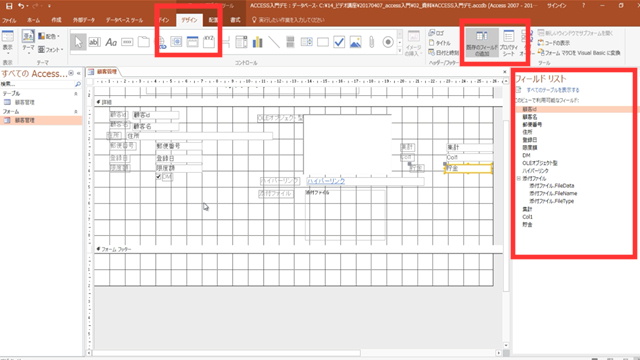Open the 配色 (Colors) dropdown
The height and width of the screenshot is (360, 640).
49,36
